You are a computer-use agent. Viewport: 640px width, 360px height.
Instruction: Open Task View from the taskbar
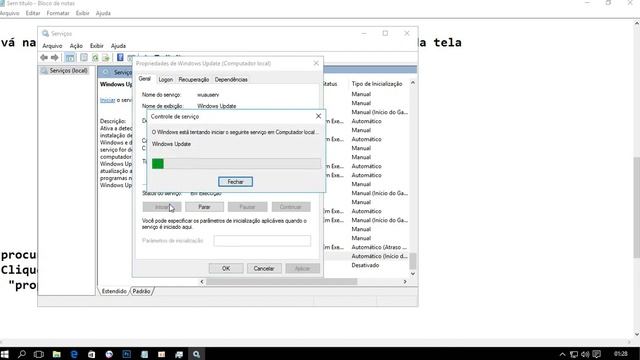(39, 354)
